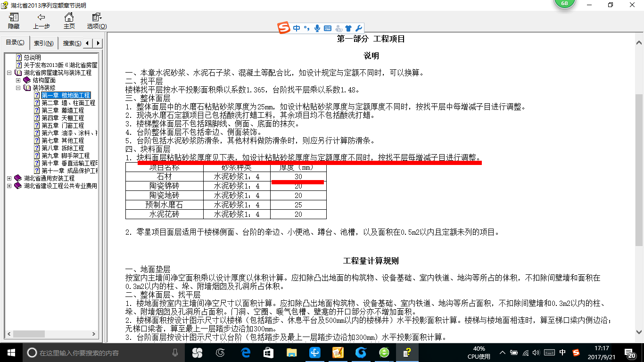Open File Explorer from taskbar
644x362 pixels.
(292, 353)
